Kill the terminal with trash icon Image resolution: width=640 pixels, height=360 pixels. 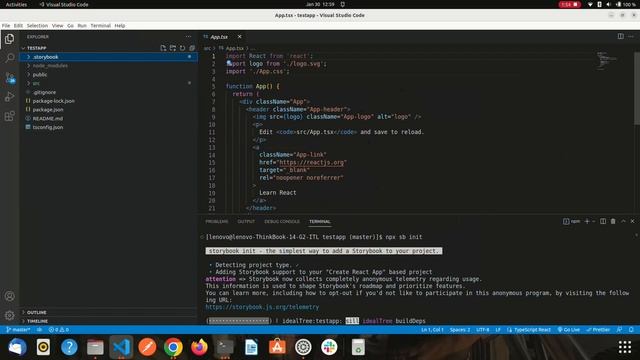coord(613,221)
